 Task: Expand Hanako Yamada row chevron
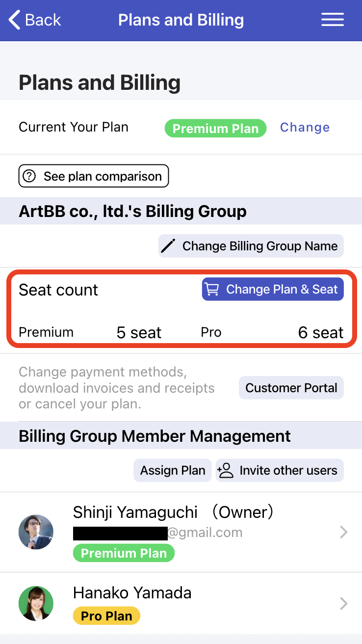coord(344,603)
